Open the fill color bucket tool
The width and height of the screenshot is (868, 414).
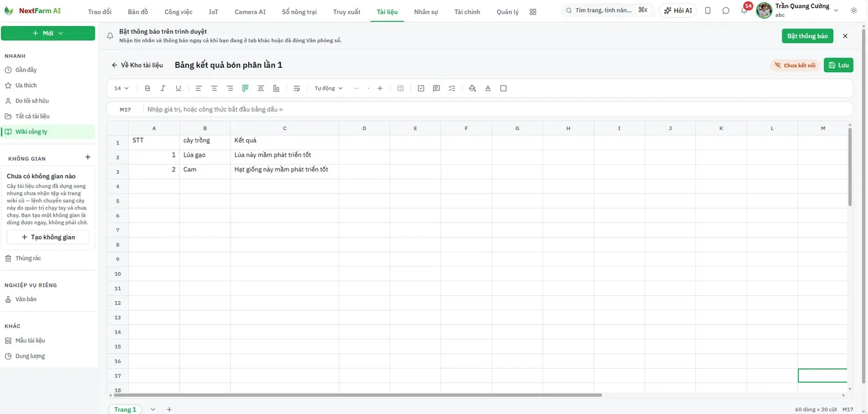(472, 88)
